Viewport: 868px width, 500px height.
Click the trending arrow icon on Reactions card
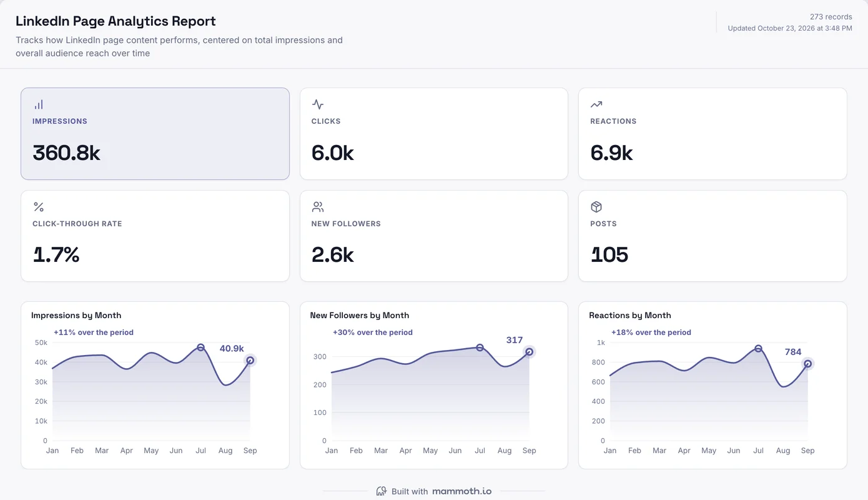point(596,104)
